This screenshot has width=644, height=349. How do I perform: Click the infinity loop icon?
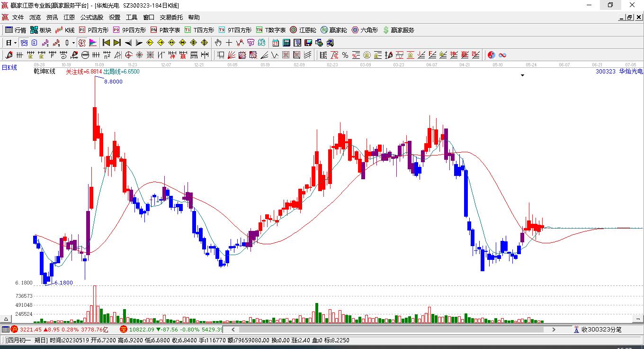[502, 55]
